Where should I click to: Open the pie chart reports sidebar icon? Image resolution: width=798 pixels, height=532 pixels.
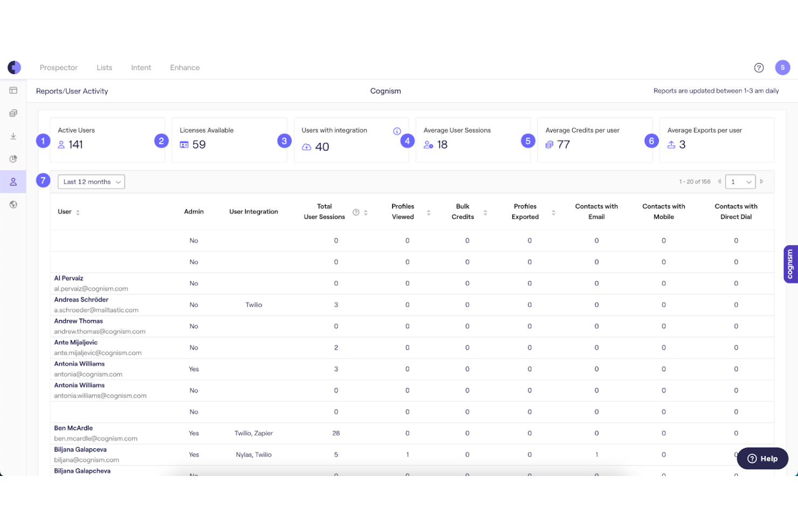pos(13,158)
